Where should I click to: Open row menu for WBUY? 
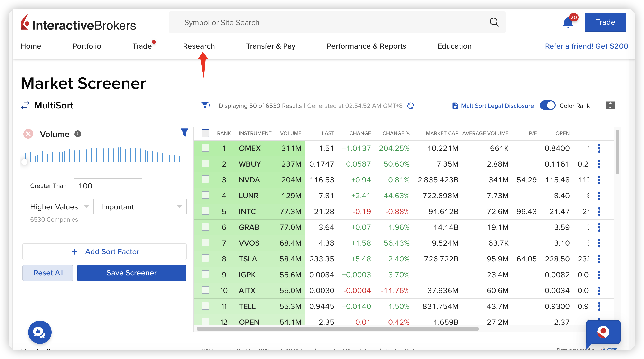[x=599, y=164]
